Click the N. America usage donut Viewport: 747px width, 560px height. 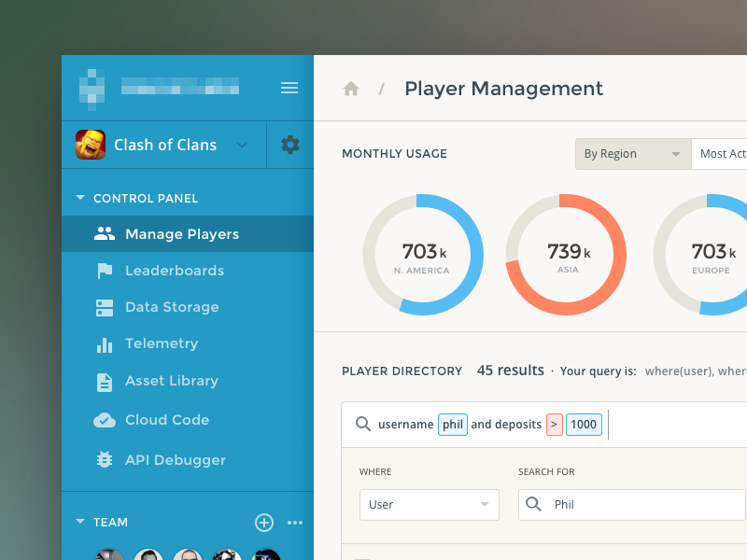tap(423, 254)
